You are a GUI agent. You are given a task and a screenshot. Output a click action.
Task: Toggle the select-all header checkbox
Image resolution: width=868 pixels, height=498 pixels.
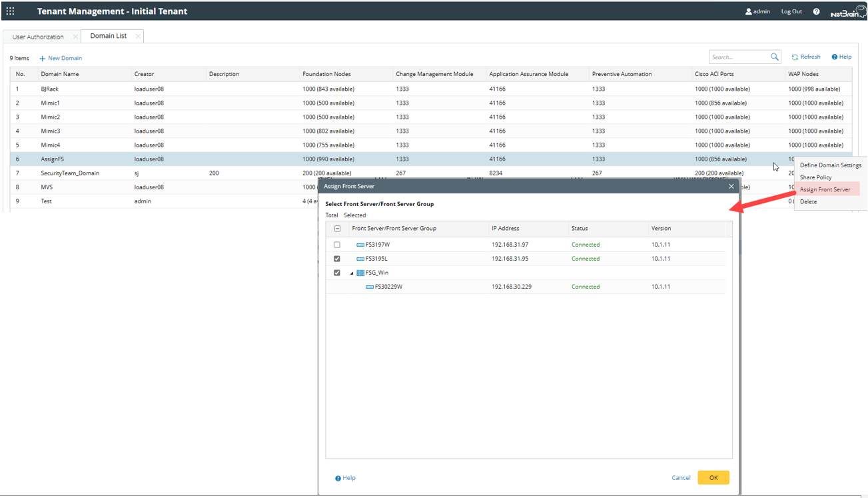click(337, 229)
